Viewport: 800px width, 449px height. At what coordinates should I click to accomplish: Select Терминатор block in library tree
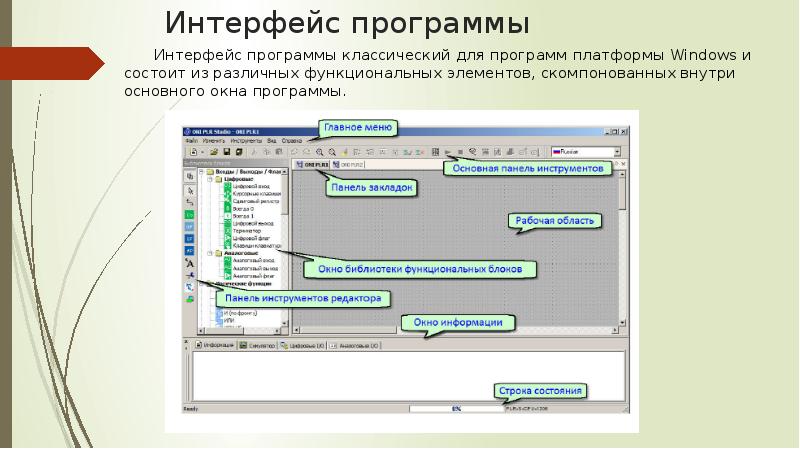coord(242,229)
